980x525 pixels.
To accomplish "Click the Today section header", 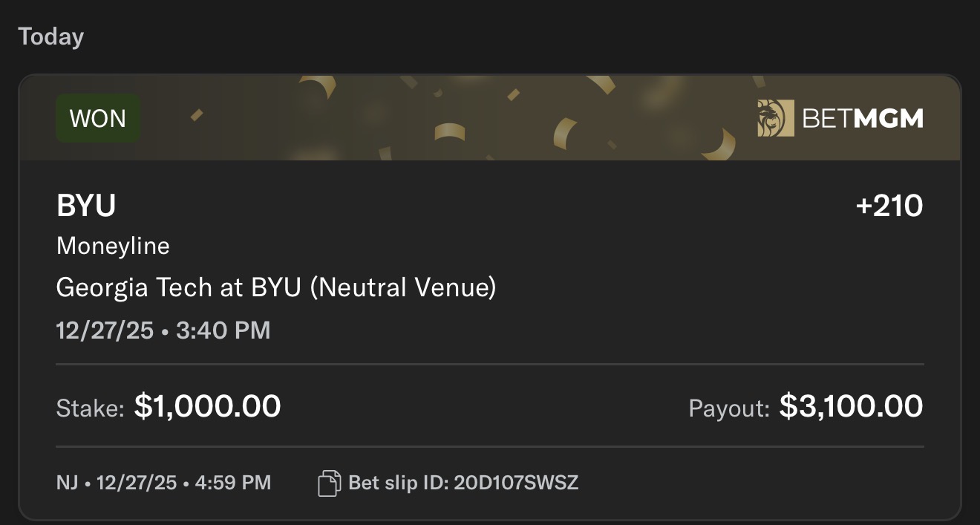I will 51,36.
